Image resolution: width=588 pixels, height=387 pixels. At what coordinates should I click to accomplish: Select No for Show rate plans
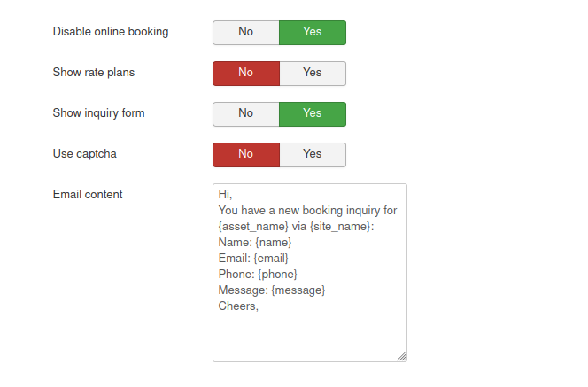tap(246, 73)
